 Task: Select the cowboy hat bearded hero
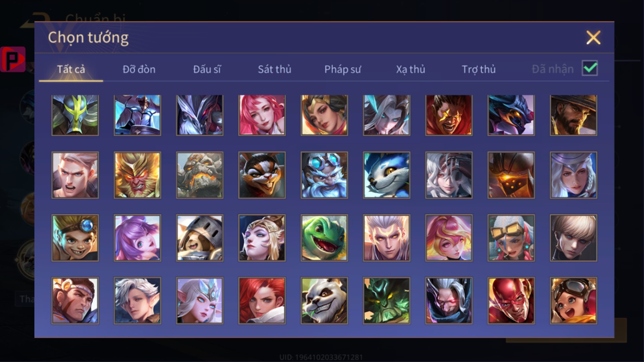coord(573,115)
